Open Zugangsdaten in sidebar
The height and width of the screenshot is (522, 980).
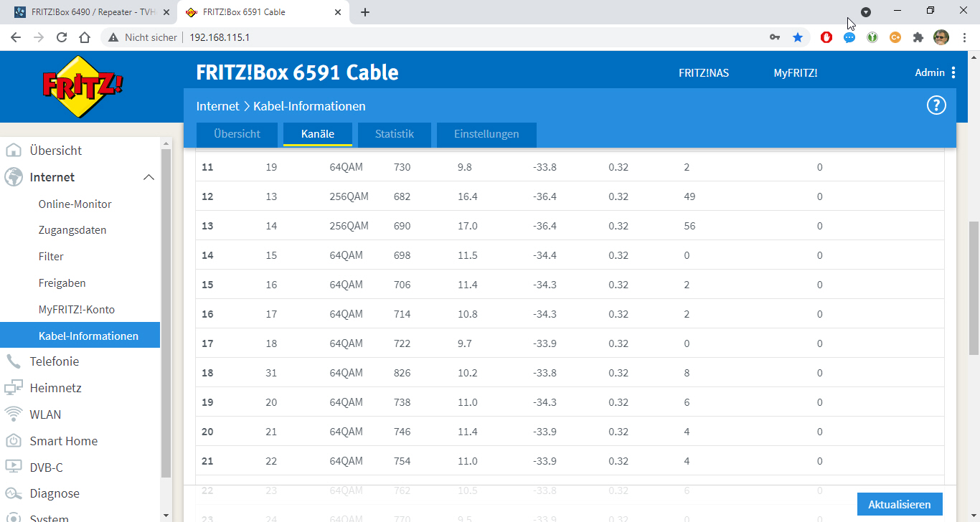click(x=72, y=230)
